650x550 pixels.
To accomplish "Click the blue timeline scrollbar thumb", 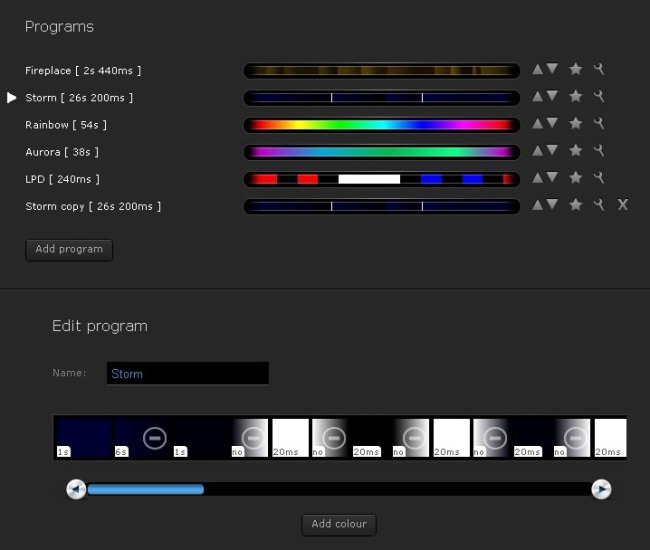I will [x=146, y=489].
